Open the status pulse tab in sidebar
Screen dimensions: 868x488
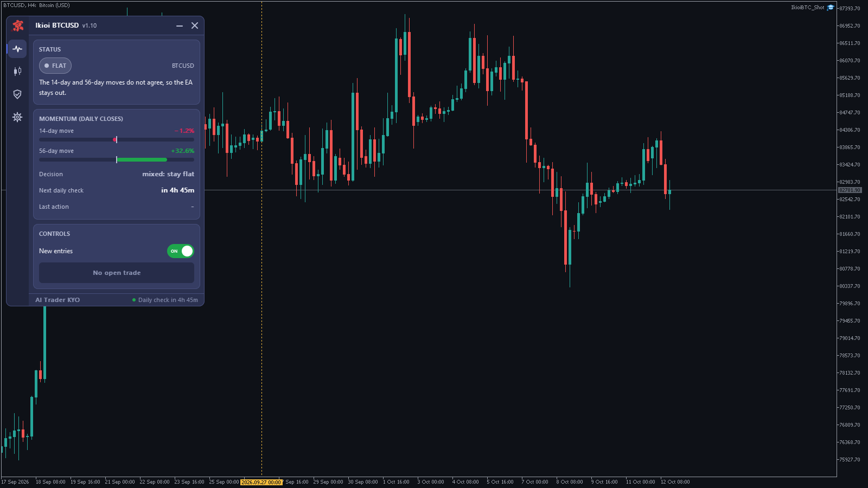(17, 49)
